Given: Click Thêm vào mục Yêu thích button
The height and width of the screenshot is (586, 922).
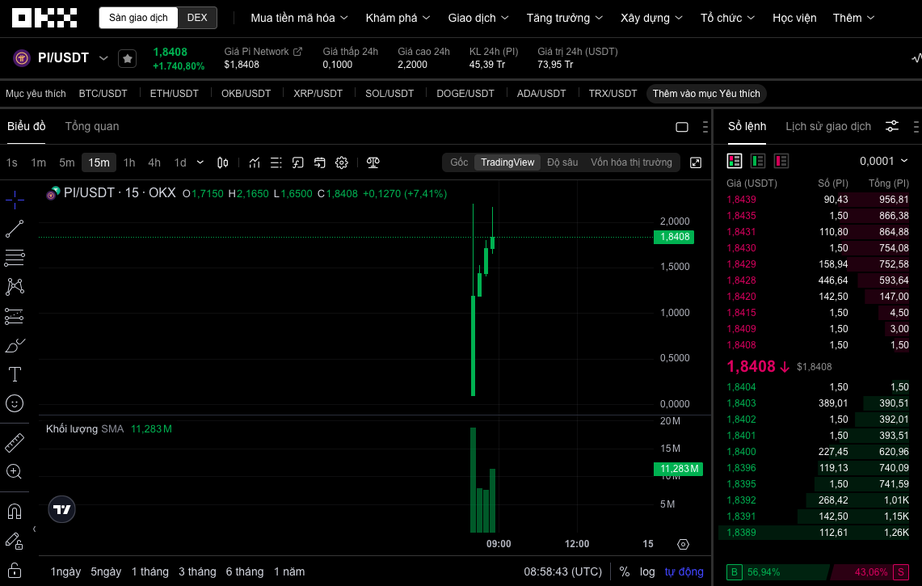Looking at the screenshot, I should (706, 93).
